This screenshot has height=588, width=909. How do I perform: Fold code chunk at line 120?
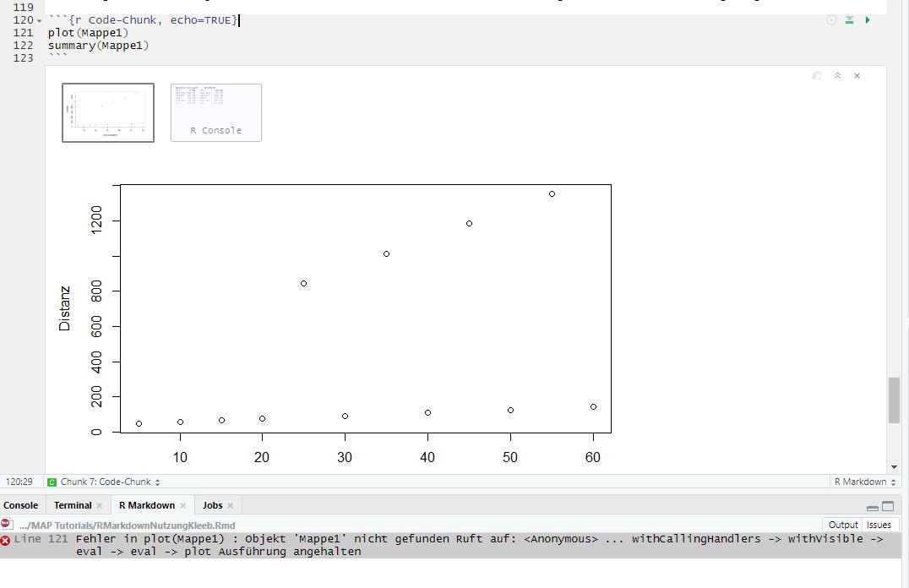click(x=39, y=20)
